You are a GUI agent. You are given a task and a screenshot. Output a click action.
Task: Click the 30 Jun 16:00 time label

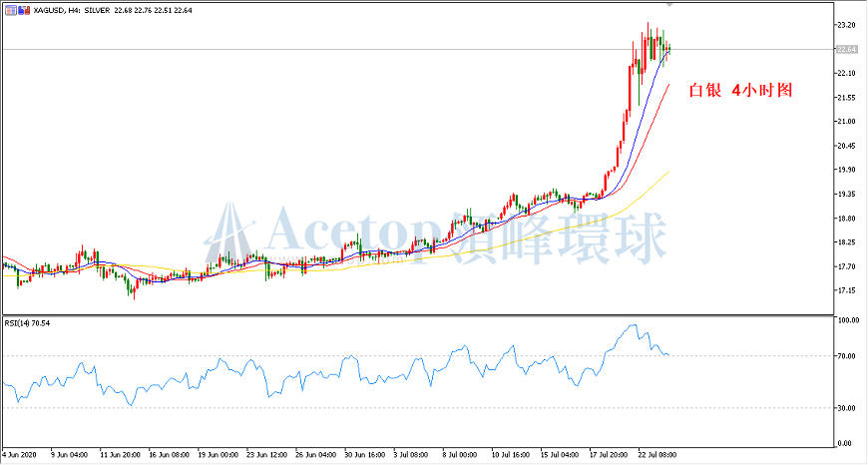click(365, 455)
